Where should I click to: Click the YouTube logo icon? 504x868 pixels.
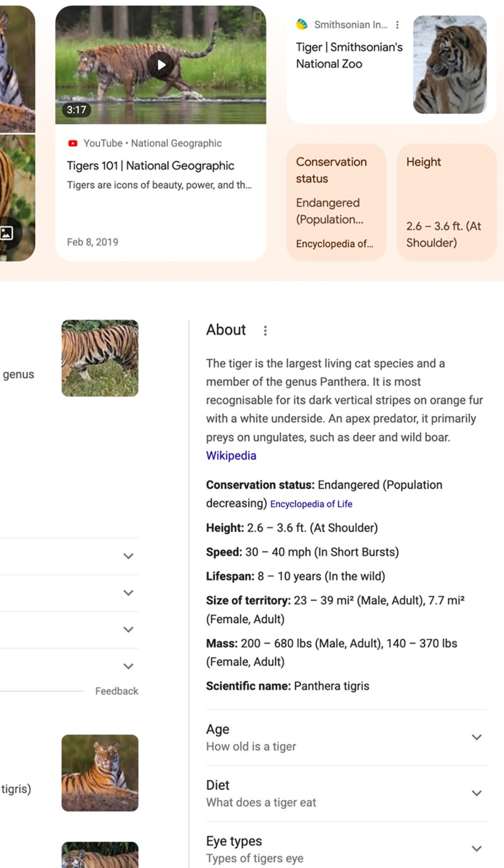pos(73,143)
